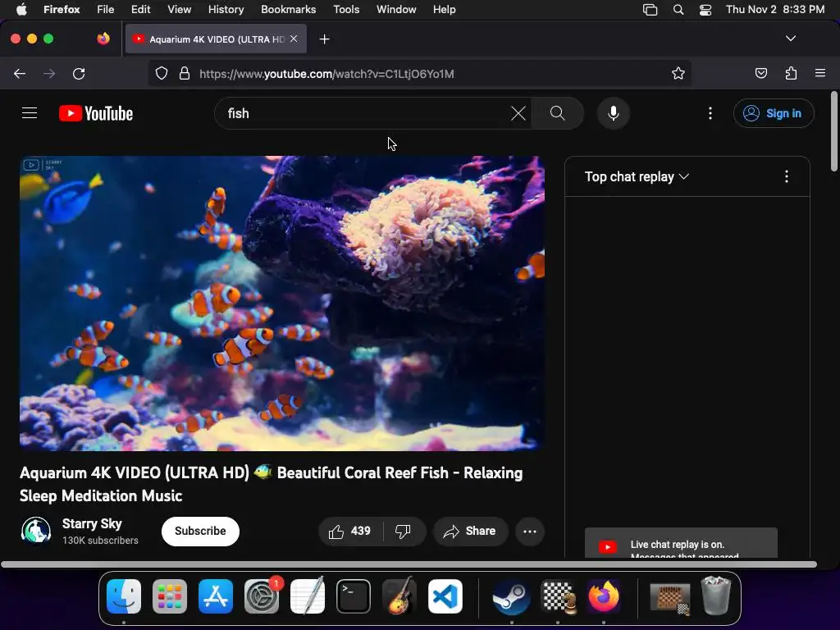840x630 pixels.
Task: Open the Bookmarks menu
Action: 288,9
